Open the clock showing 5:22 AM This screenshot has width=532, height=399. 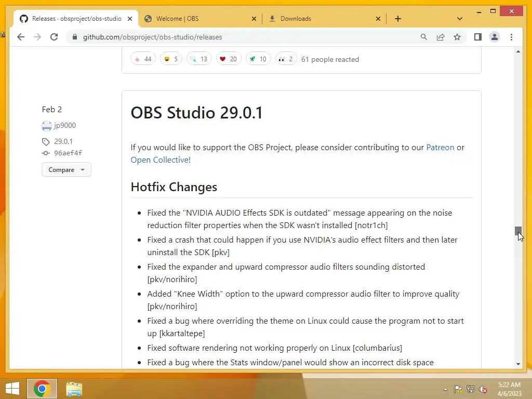click(509, 389)
